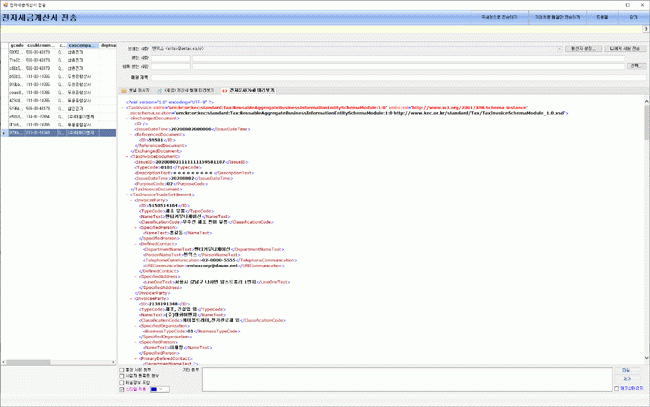Collapse the TaxInvoiceTradeSettlement XML node
This screenshot has width=650, height=407.
[x=127, y=195]
